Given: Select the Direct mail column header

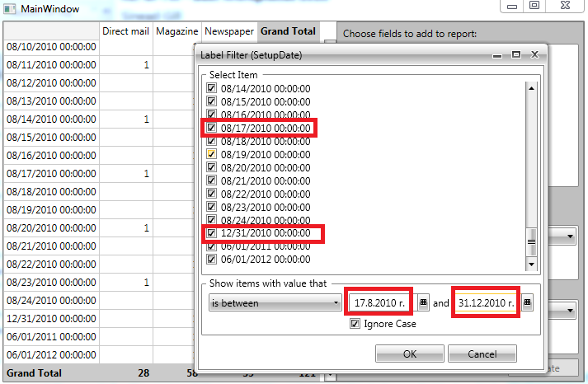Looking at the screenshot, I should (x=125, y=31).
